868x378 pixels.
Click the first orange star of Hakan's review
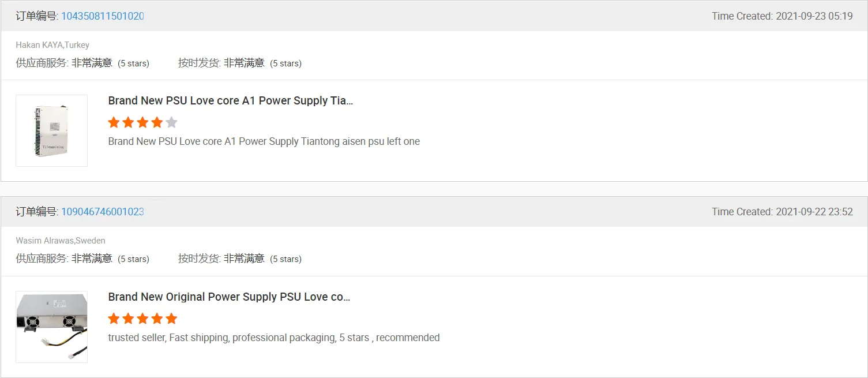click(x=114, y=122)
